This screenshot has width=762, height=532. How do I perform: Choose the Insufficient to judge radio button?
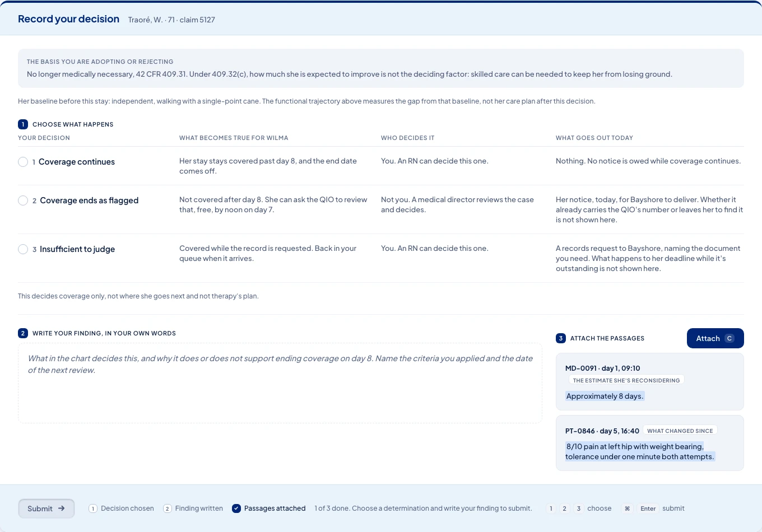tap(23, 249)
